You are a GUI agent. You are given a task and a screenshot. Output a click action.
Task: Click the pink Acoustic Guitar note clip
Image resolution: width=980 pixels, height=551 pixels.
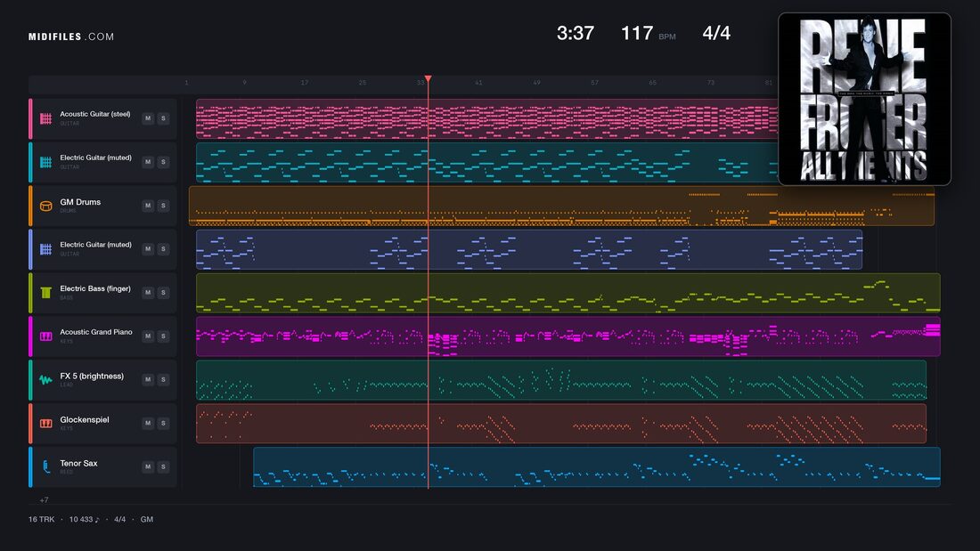click(486, 118)
